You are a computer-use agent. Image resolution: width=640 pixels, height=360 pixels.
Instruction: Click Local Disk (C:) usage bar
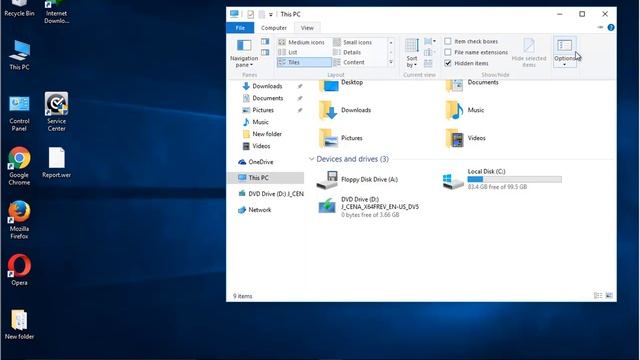(514, 179)
